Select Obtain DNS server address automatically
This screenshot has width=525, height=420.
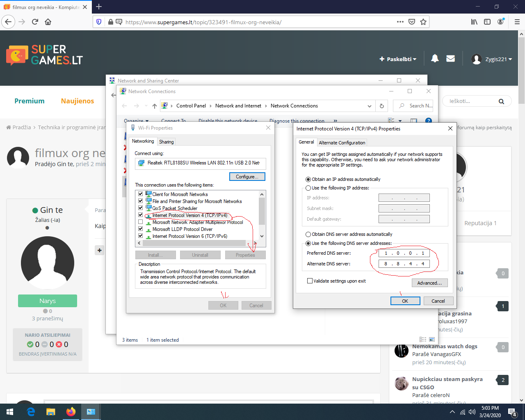[x=308, y=234]
